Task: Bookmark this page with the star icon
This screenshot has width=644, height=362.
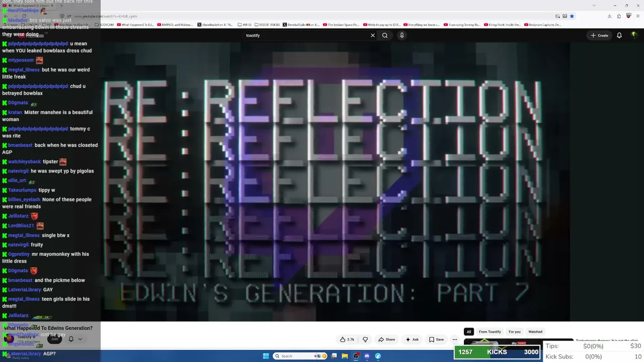Action: click(x=572, y=16)
